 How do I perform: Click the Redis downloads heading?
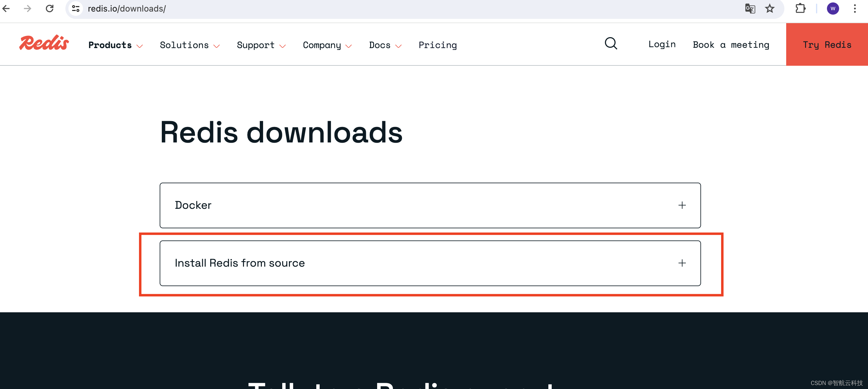(281, 132)
